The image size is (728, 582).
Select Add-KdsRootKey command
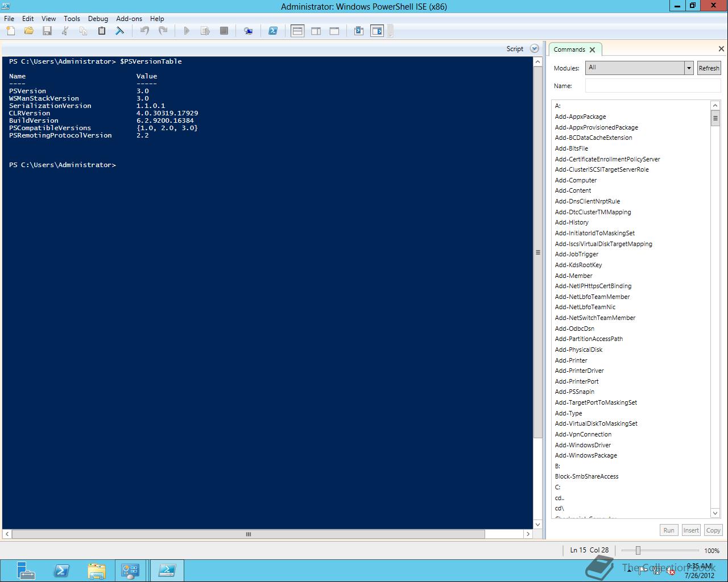578,265
